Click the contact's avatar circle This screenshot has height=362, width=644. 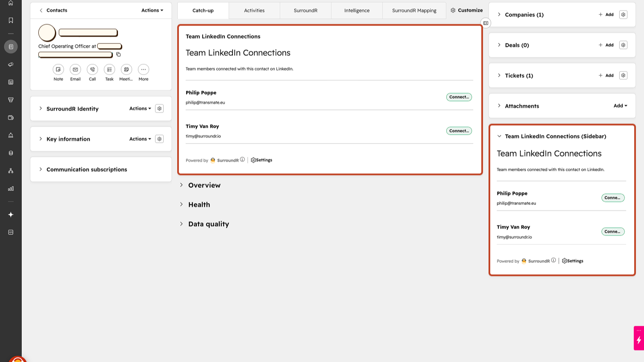pyautogui.click(x=47, y=33)
